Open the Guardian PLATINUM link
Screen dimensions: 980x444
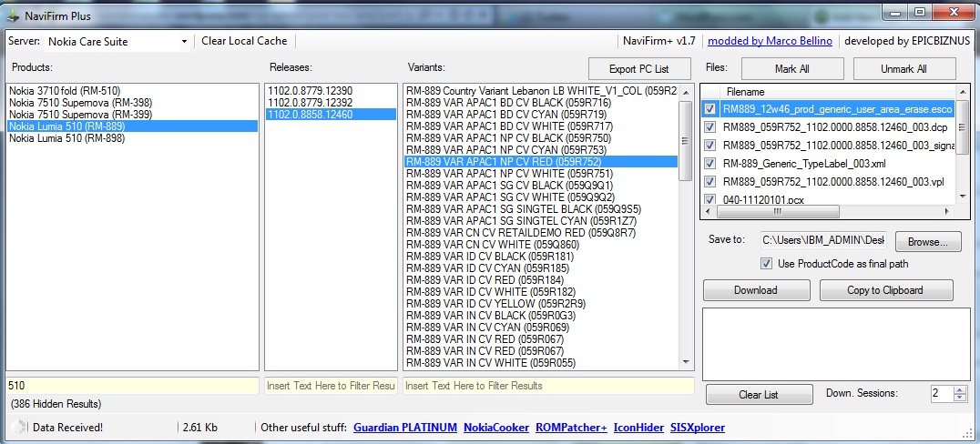(405, 428)
